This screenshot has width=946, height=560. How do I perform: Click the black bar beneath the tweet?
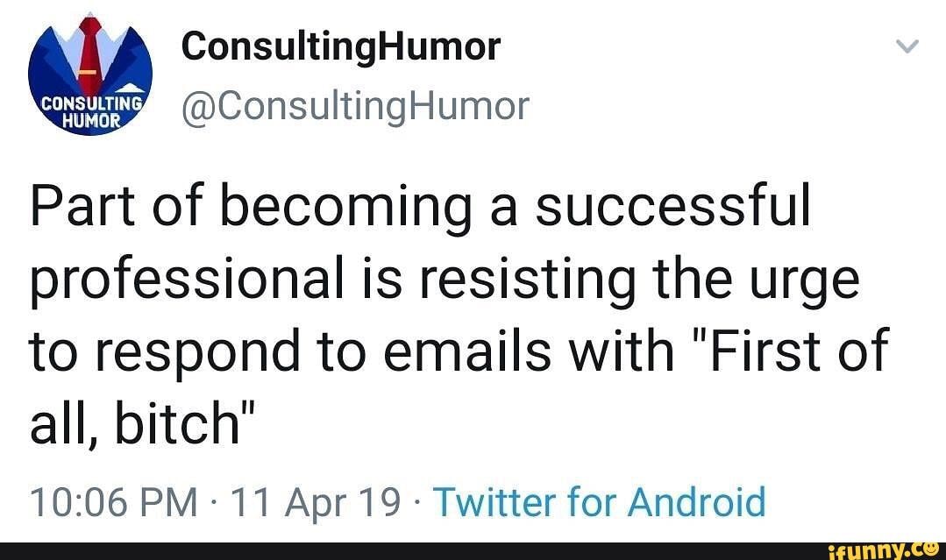click(395, 550)
